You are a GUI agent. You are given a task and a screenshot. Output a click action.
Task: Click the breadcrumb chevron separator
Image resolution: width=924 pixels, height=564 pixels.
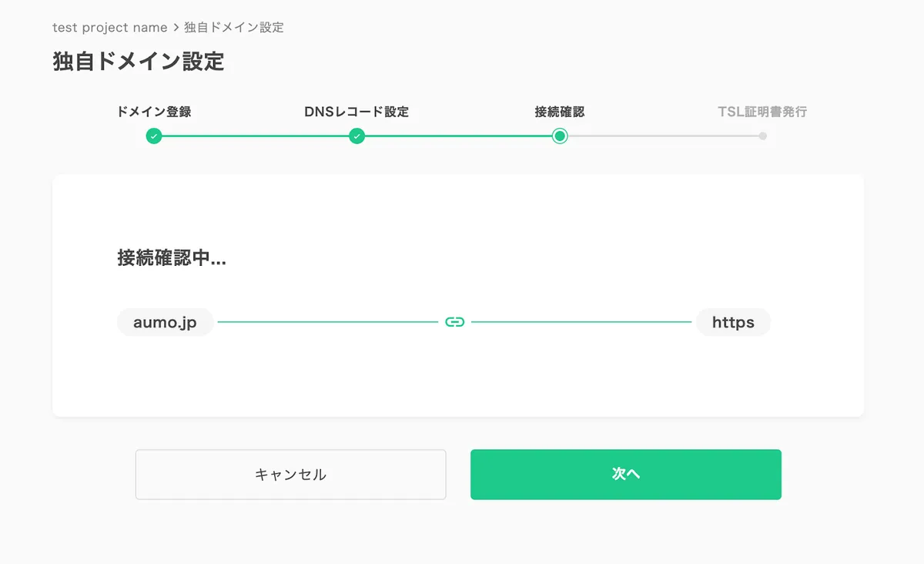(x=176, y=28)
